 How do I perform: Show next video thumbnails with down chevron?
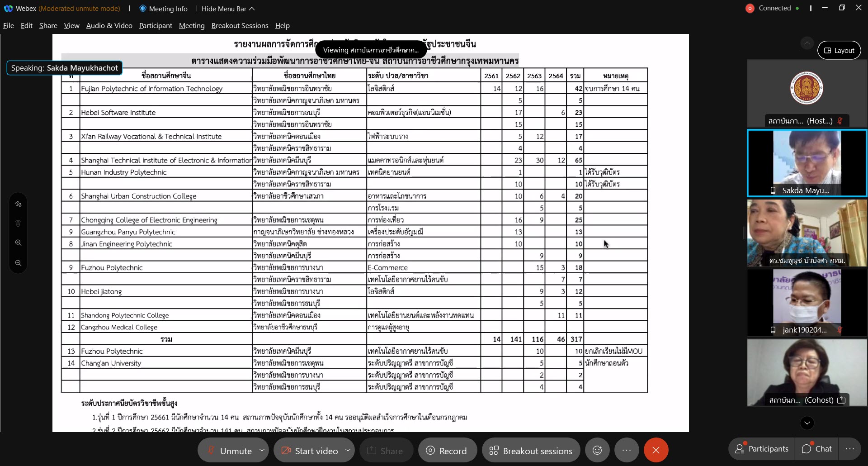[x=807, y=423]
